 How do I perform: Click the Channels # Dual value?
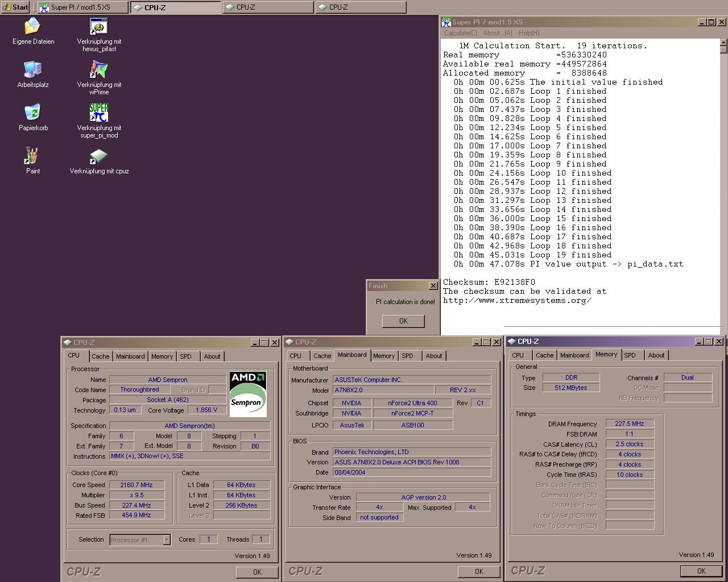pos(688,377)
